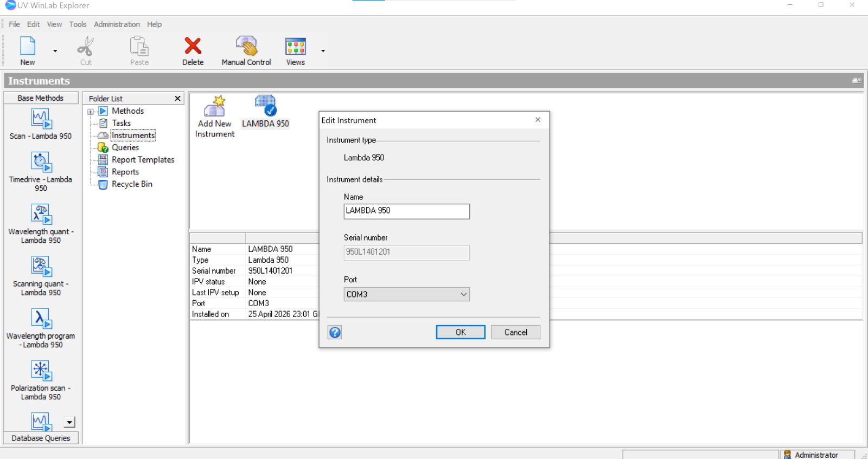The width and height of the screenshot is (868, 459).
Task: Select Tasks in the Folder List
Action: [x=121, y=123]
